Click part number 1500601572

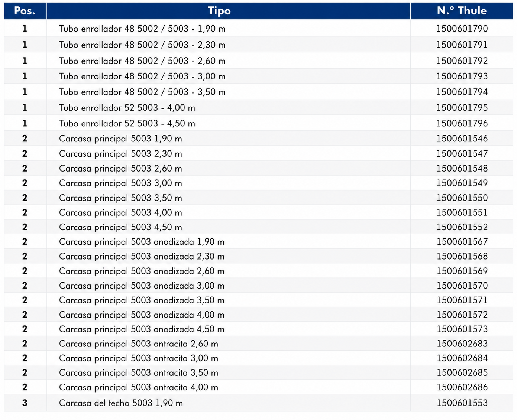tap(462, 315)
